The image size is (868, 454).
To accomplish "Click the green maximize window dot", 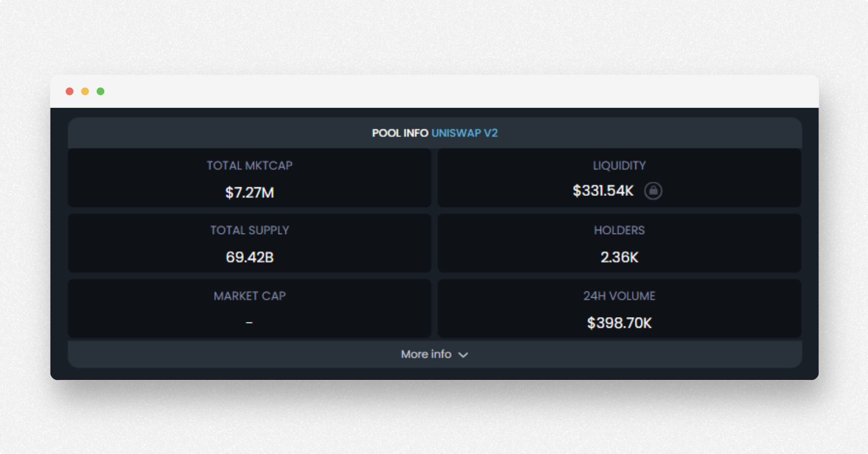I will tap(100, 91).
